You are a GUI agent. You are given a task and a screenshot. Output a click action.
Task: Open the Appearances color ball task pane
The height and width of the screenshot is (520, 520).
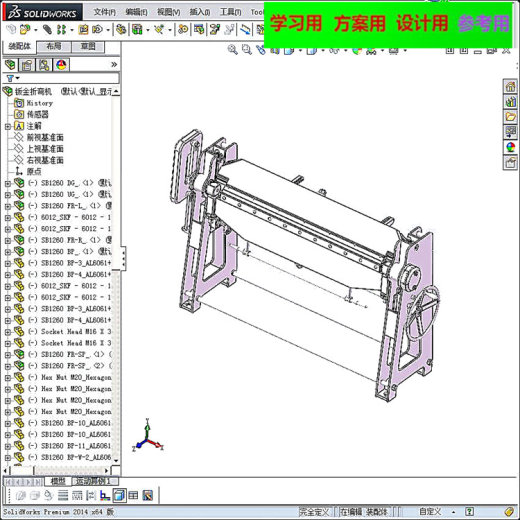[x=510, y=147]
